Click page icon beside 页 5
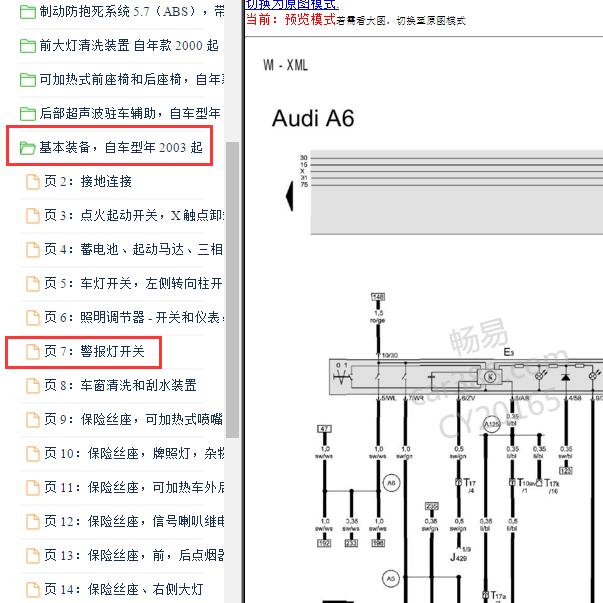The image size is (603, 603). (33, 284)
